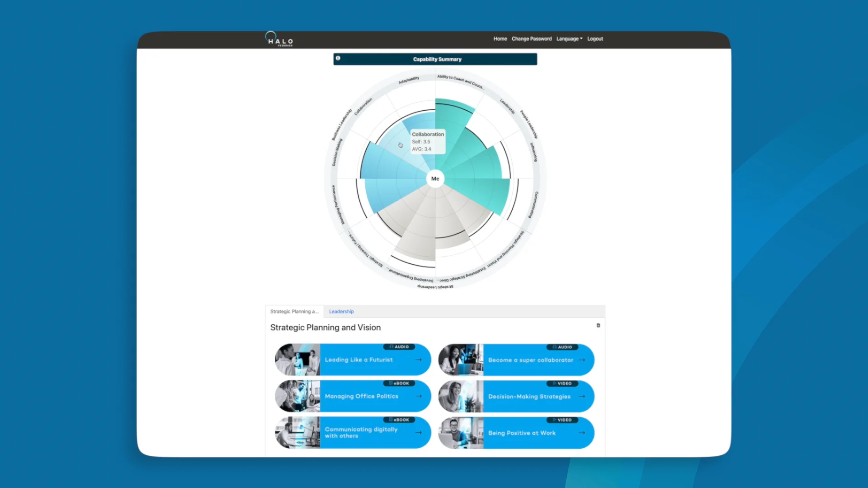Click Home in the top navigation
The height and width of the screenshot is (488, 868).
pos(500,38)
